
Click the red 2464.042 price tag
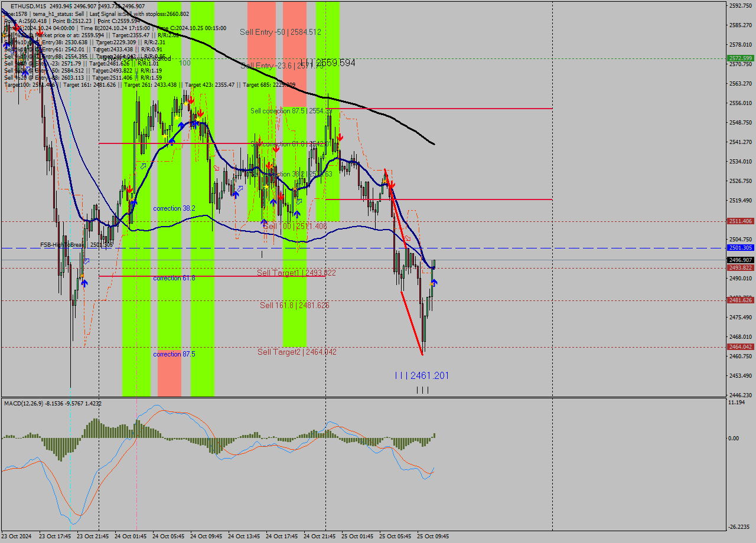point(740,347)
